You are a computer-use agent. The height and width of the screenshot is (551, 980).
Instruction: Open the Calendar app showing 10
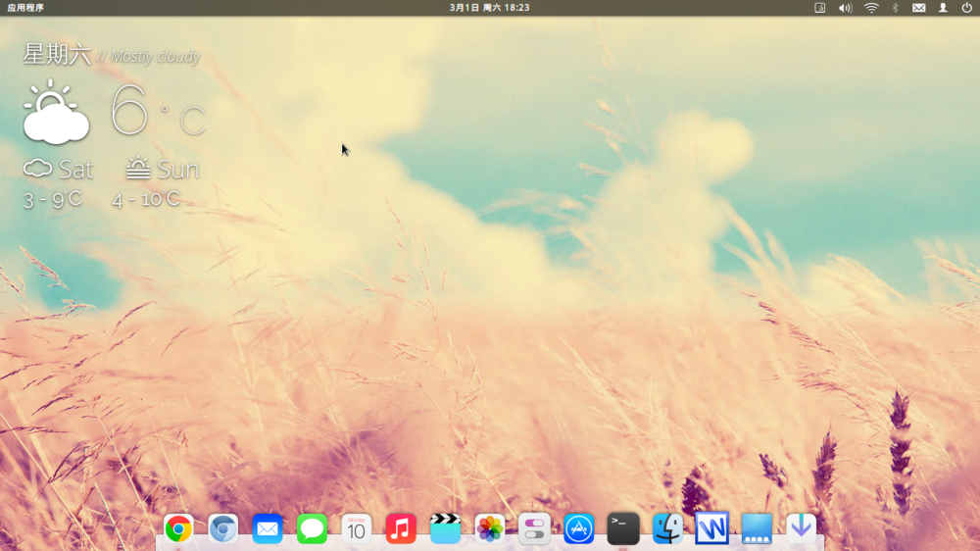pos(357,529)
